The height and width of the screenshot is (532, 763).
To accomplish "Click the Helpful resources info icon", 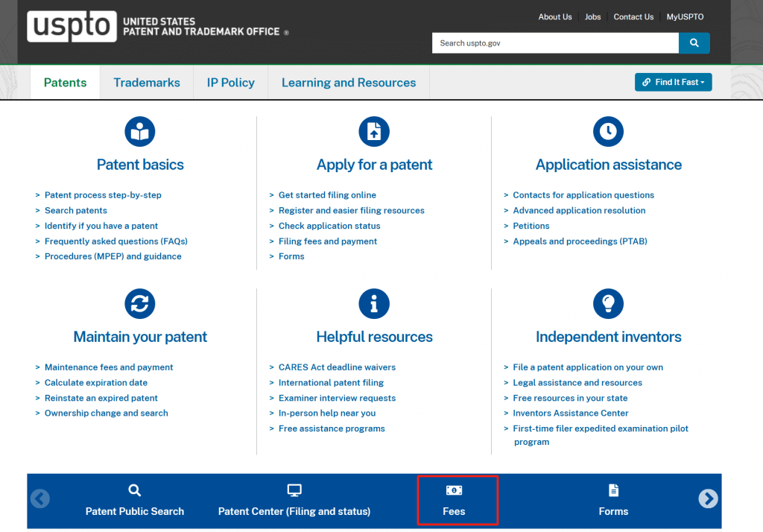I will click(x=374, y=304).
